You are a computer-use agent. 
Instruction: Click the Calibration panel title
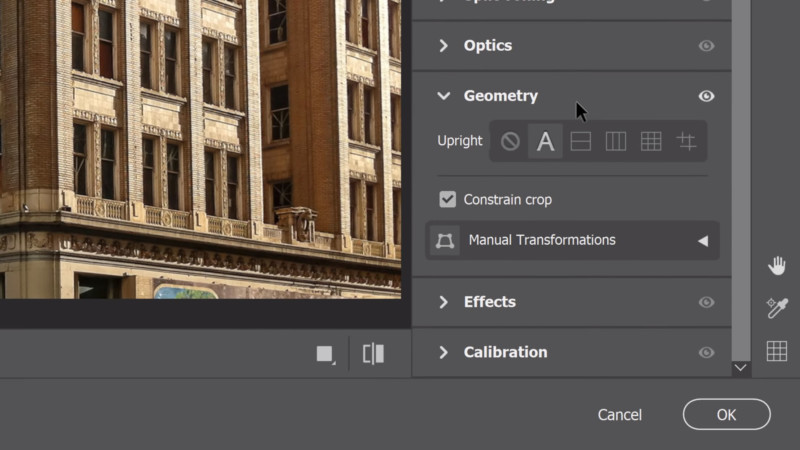[x=506, y=352]
